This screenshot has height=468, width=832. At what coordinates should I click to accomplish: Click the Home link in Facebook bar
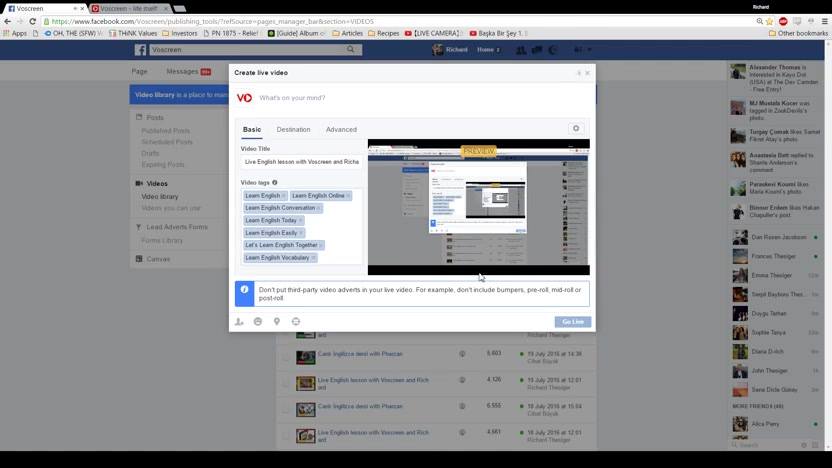click(486, 50)
